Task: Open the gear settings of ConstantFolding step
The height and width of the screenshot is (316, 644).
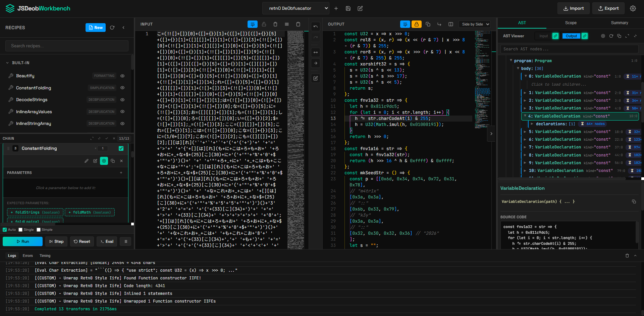Action: tap(104, 161)
